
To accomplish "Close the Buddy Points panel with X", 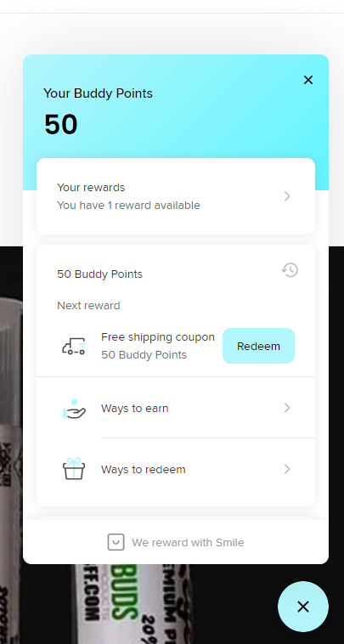I will [x=307, y=80].
